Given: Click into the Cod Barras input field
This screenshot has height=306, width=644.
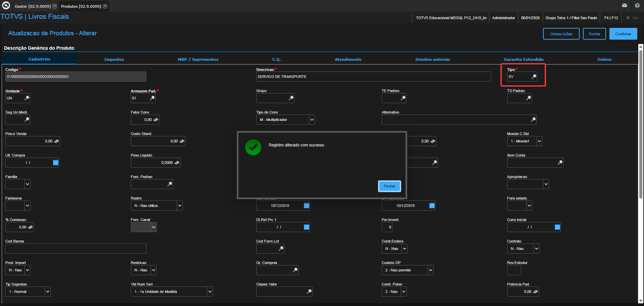Looking at the screenshot, I should 76,249.
